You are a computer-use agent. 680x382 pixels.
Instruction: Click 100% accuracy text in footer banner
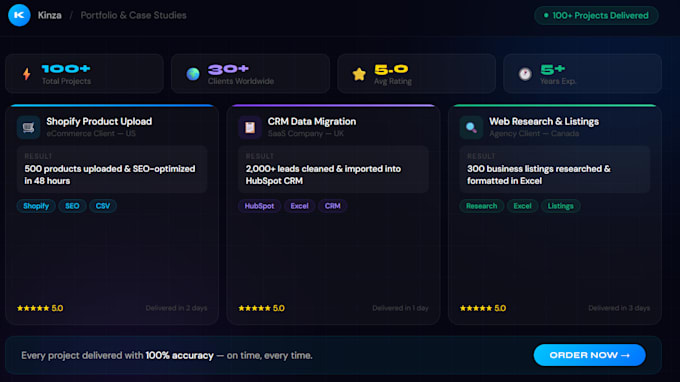tap(180, 356)
